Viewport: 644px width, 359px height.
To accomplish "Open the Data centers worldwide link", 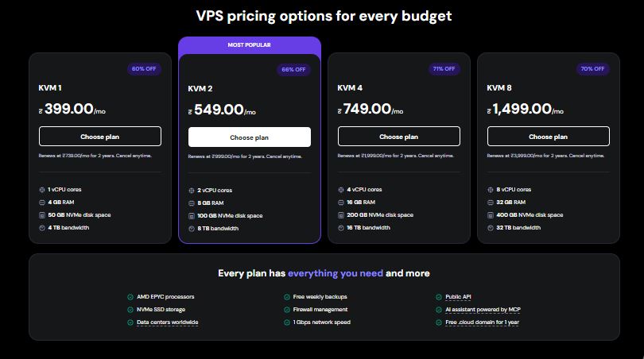I will [167, 322].
